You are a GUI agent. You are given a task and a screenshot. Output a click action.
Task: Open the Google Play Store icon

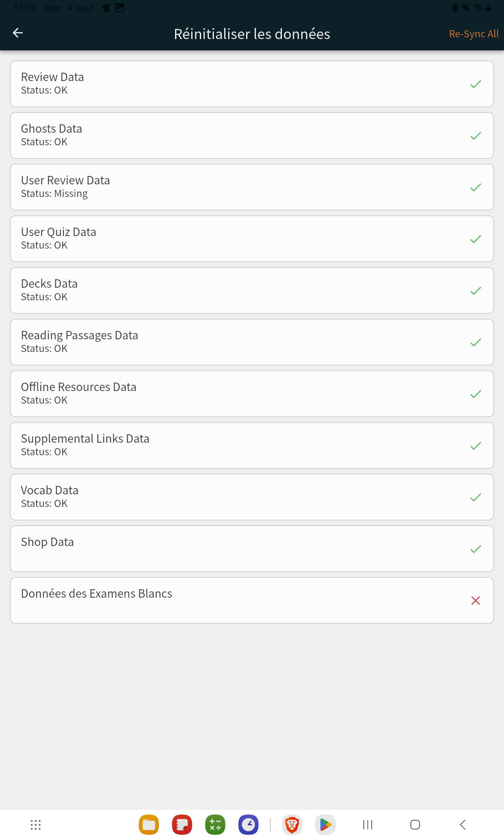pyautogui.click(x=325, y=825)
